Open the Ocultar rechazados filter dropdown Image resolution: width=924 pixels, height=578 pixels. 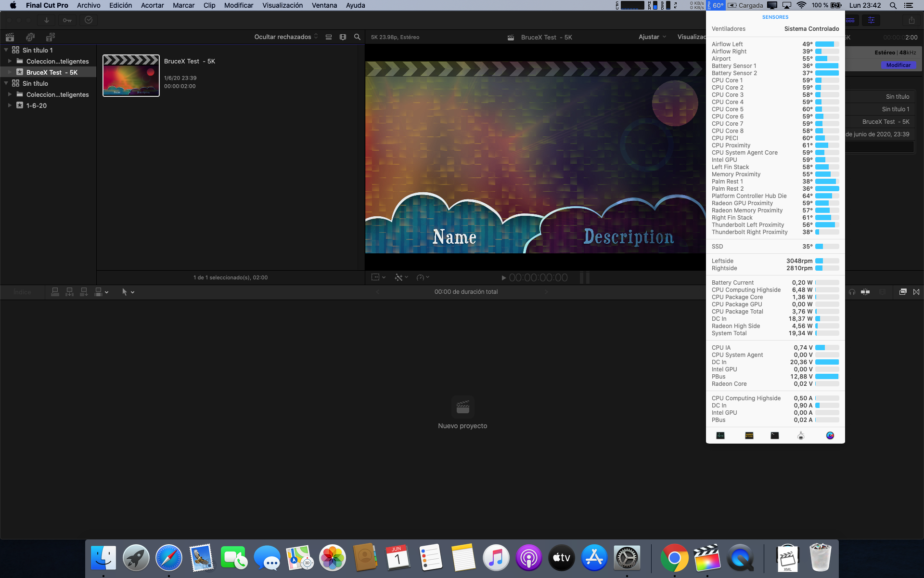coord(286,37)
